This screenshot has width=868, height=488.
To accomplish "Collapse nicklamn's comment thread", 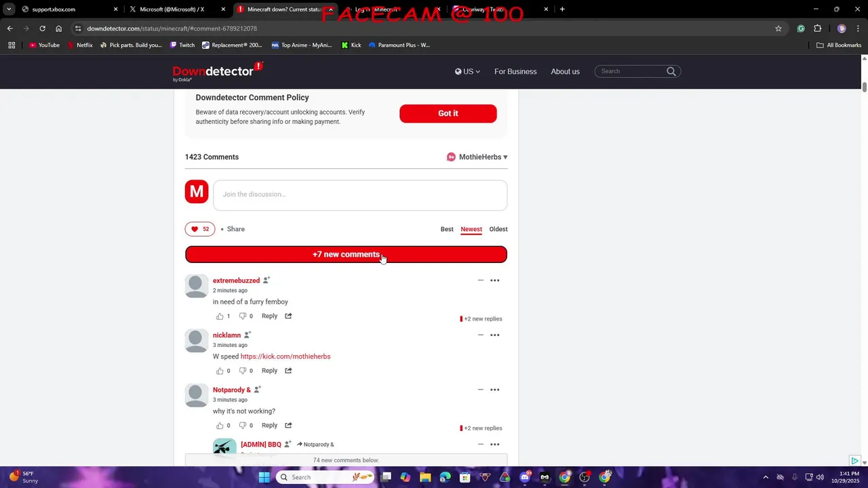I will (x=480, y=335).
